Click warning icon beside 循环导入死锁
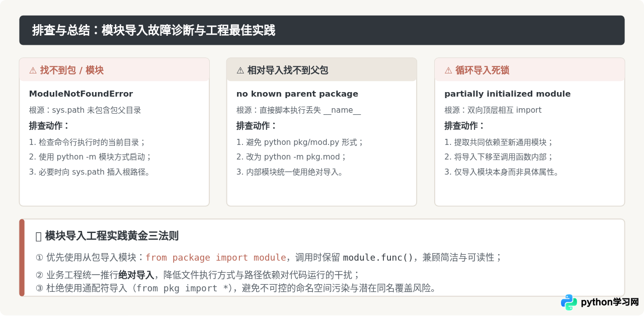 [x=448, y=70]
